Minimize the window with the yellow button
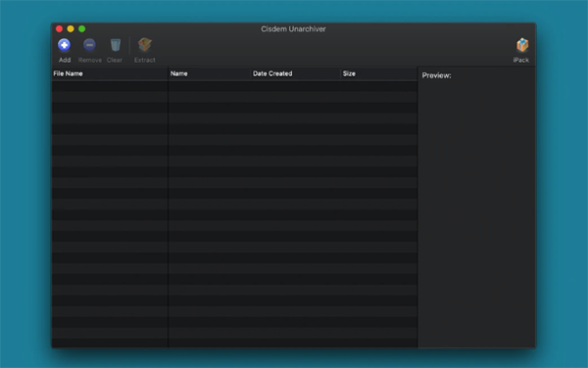 pos(71,28)
